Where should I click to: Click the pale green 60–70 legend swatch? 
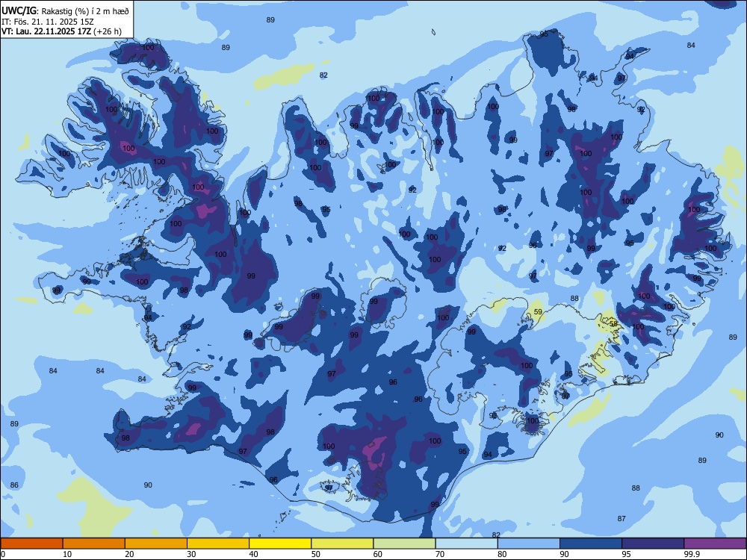[404, 544]
